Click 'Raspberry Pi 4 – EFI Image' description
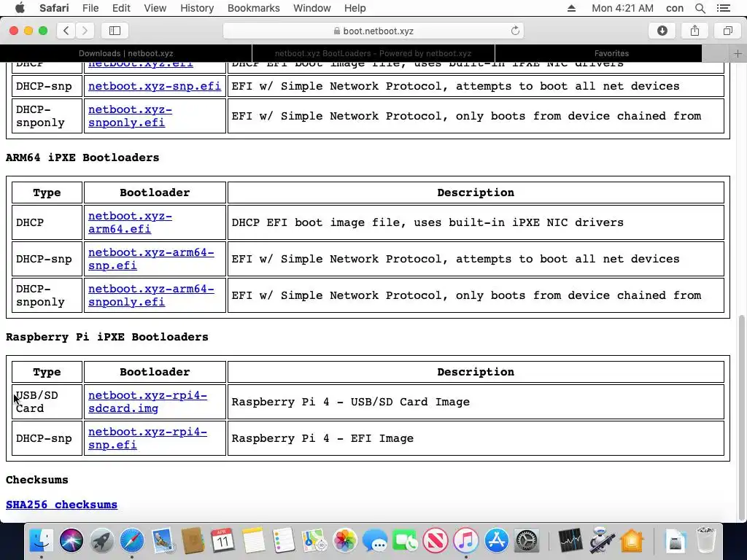747x560 pixels. point(322,438)
